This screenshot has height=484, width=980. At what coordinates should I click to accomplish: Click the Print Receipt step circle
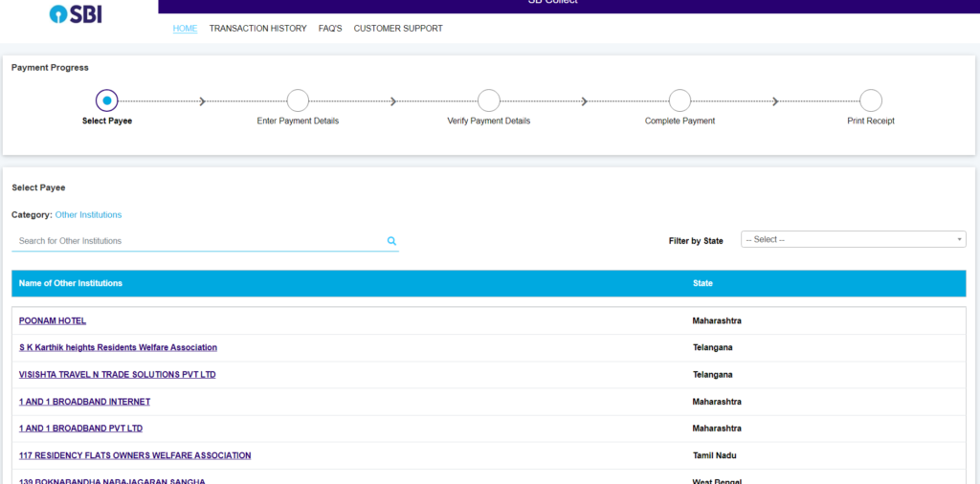[871, 100]
